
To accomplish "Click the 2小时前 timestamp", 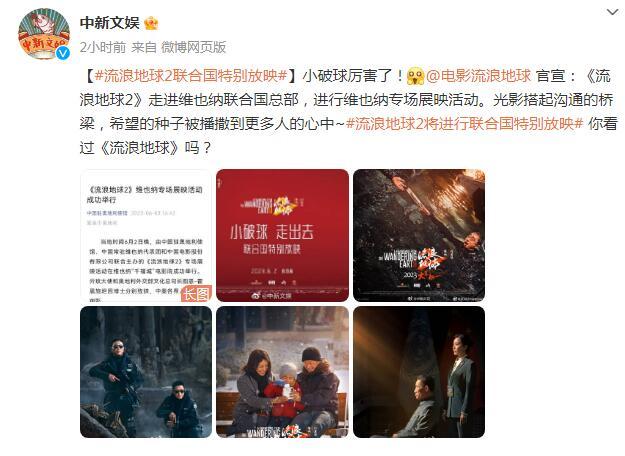I will pyautogui.click(x=102, y=47).
